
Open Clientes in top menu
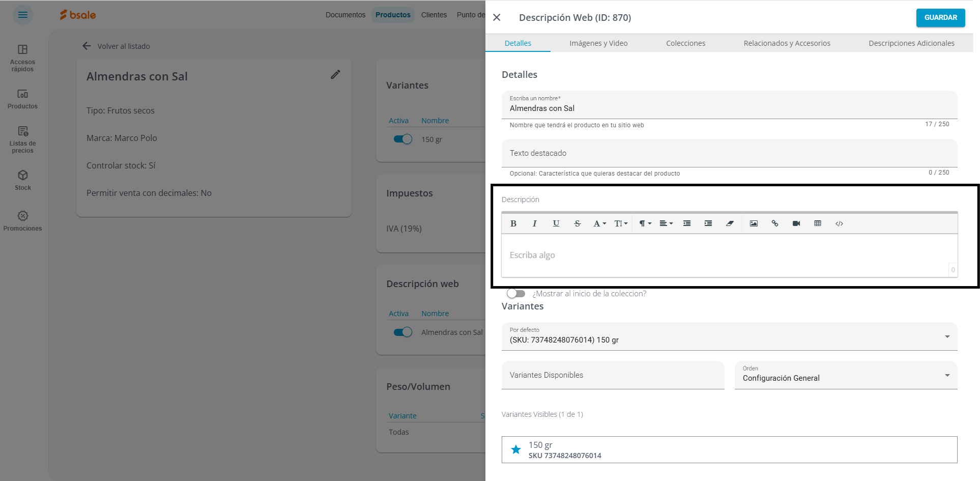click(x=434, y=15)
